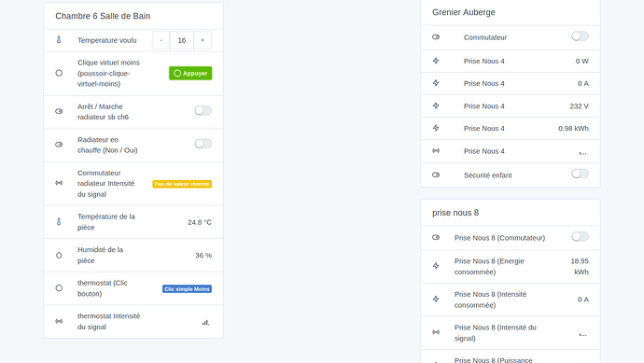
Task: Click signal icon beside thermostat Intensité du signal
Action: tap(59, 321)
